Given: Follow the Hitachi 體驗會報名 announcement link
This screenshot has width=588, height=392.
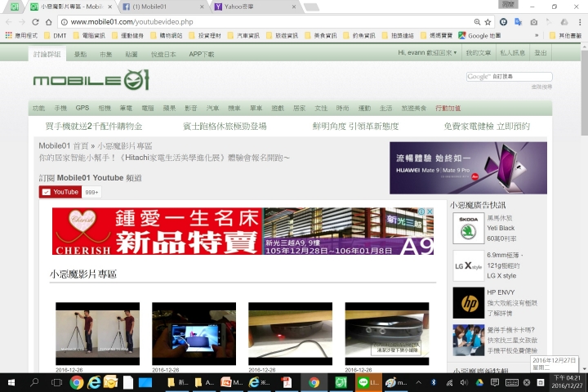Looking at the screenshot, I should coord(164,158).
